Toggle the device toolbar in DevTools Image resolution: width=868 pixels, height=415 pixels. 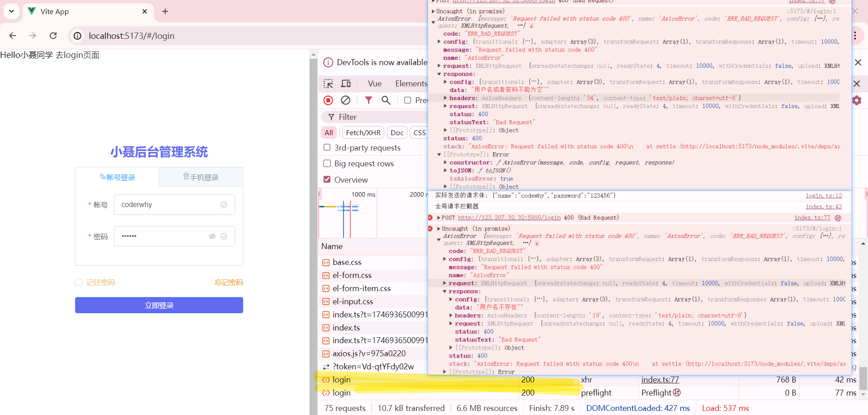(346, 84)
